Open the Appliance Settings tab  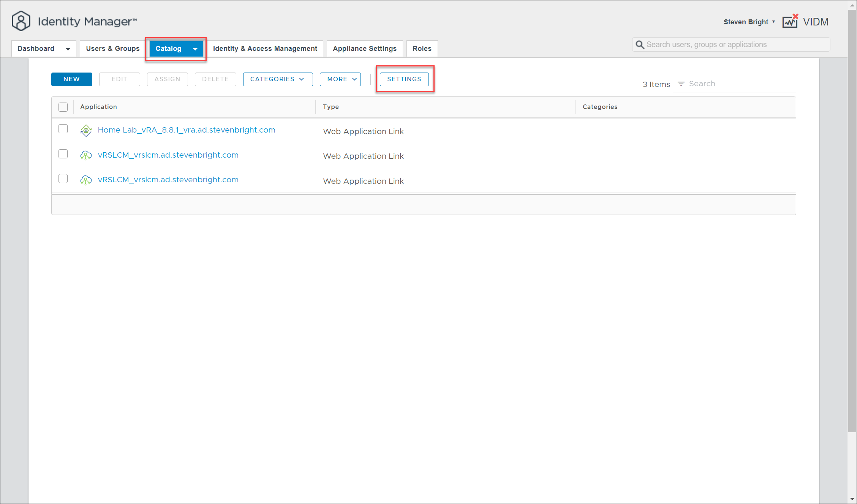click(364, 49)
